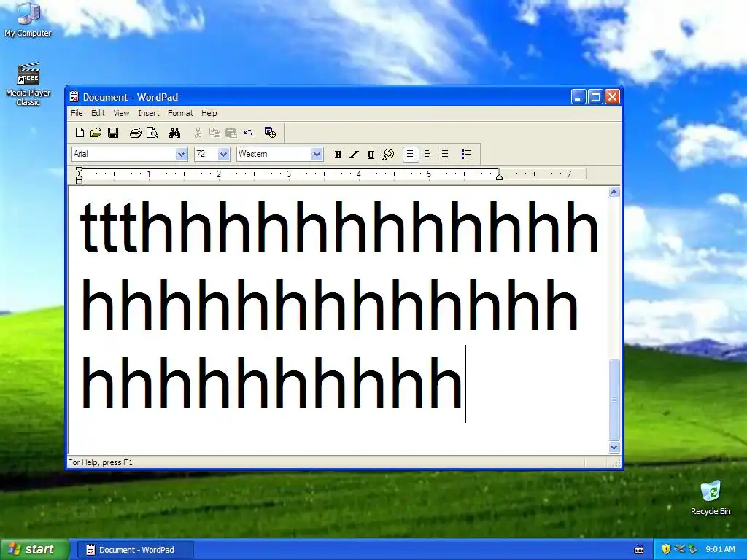
Task: Toggle Bold formatting
Action: 338,155
